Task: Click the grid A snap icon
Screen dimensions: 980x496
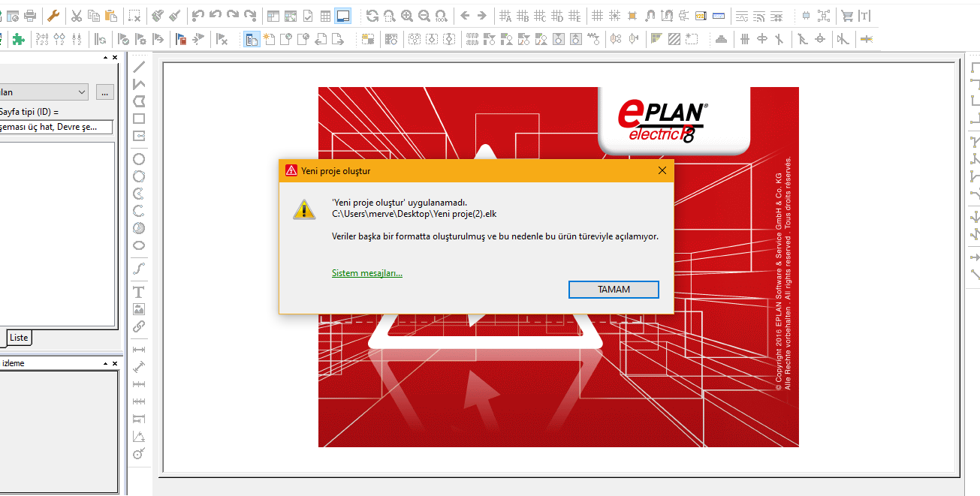Action: point(506,15)
